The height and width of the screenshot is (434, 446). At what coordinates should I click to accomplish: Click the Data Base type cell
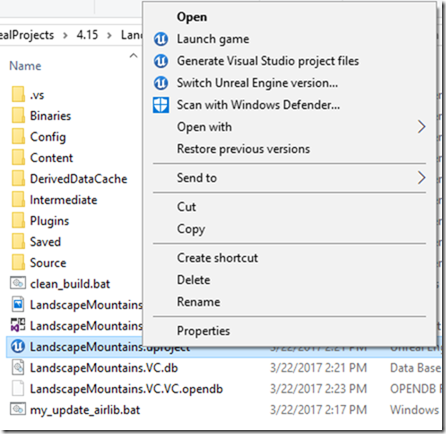tap(415, 368)
